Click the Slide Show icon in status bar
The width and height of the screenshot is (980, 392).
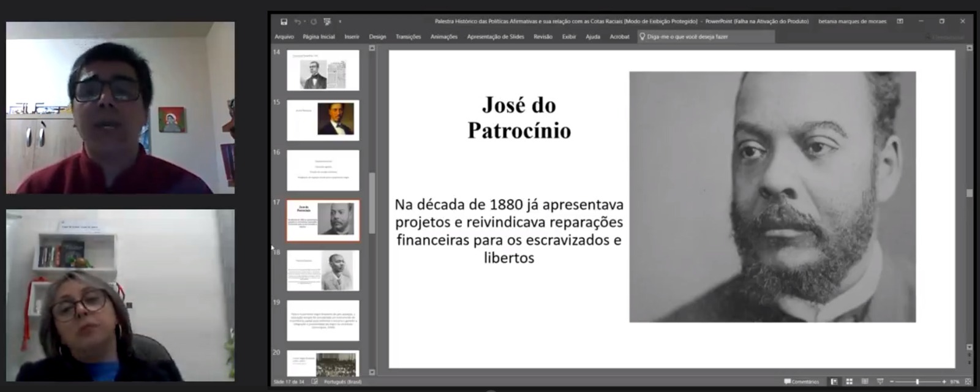coord(880,382)
